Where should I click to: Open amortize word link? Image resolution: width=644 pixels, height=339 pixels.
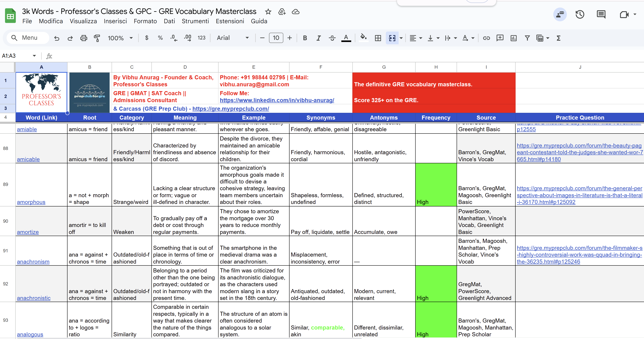28,232
